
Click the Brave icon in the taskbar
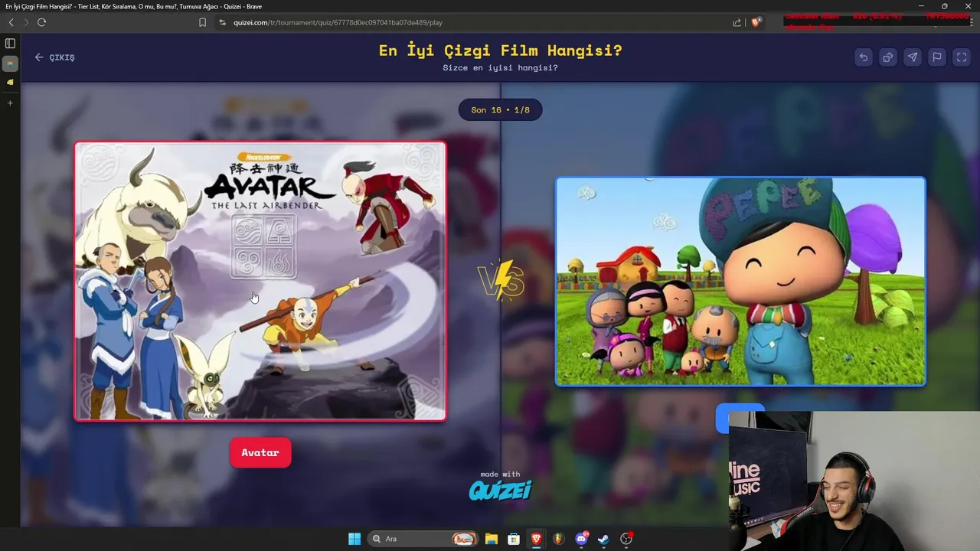coord(537,539)
